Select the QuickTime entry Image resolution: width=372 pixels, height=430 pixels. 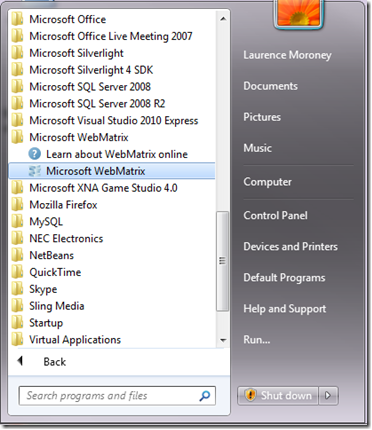[112, 272]
